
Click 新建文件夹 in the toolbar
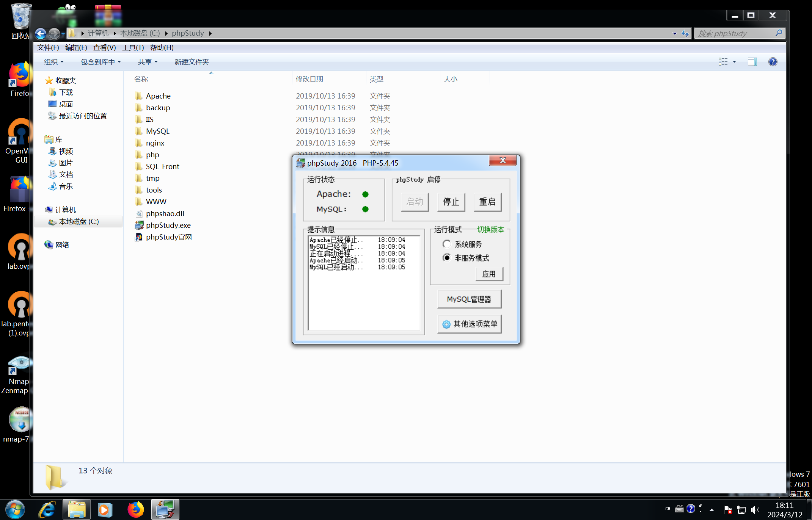[192, 62]
